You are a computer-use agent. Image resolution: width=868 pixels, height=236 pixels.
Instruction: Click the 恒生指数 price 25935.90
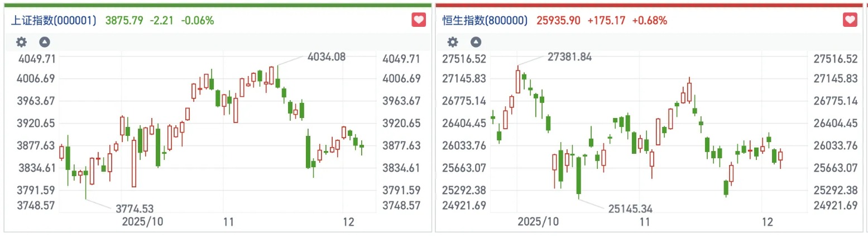(558, 21)
